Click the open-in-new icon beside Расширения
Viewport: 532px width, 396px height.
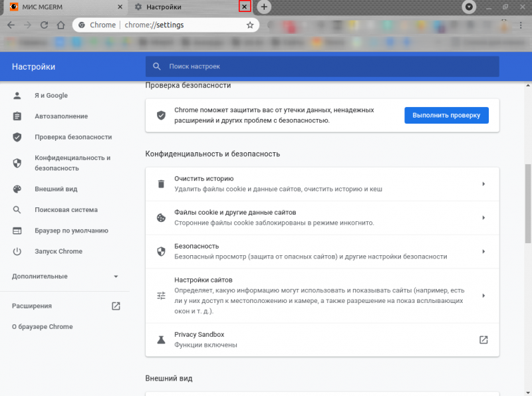(x=116, y=306)
